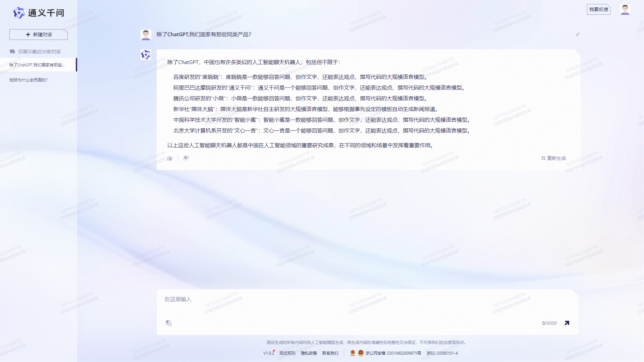Click the closing sentence starting 以上这些人工智能聊天机器人

click(x=301, y=145)
